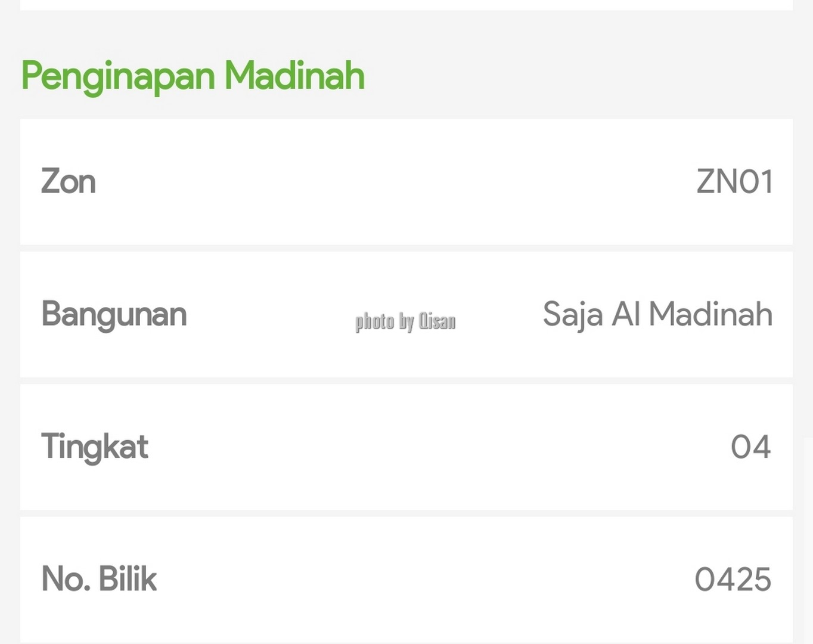Tap the 0425 room number
This screenshot has width=813, height=644.
tap(733, 580)
